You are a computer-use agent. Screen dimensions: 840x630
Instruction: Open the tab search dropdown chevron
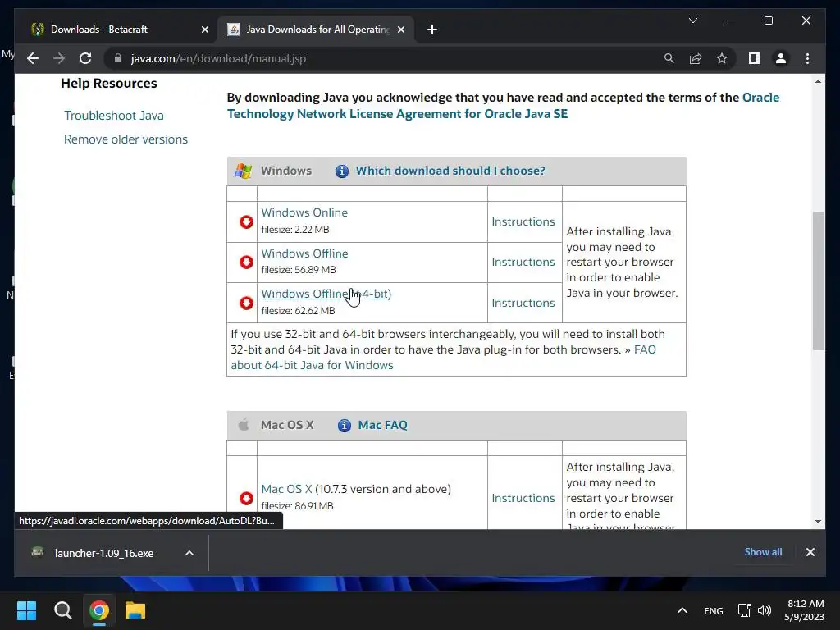693,21
